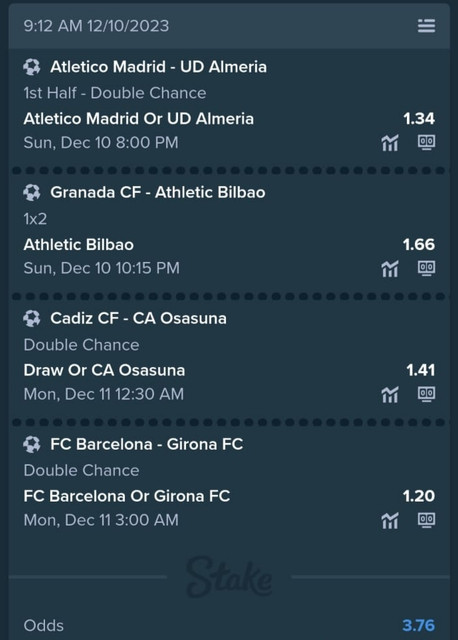Screen dimensions: 458x640
Task: Click soccer ball icon beside FC Barcelona
Action: point(32,444)
